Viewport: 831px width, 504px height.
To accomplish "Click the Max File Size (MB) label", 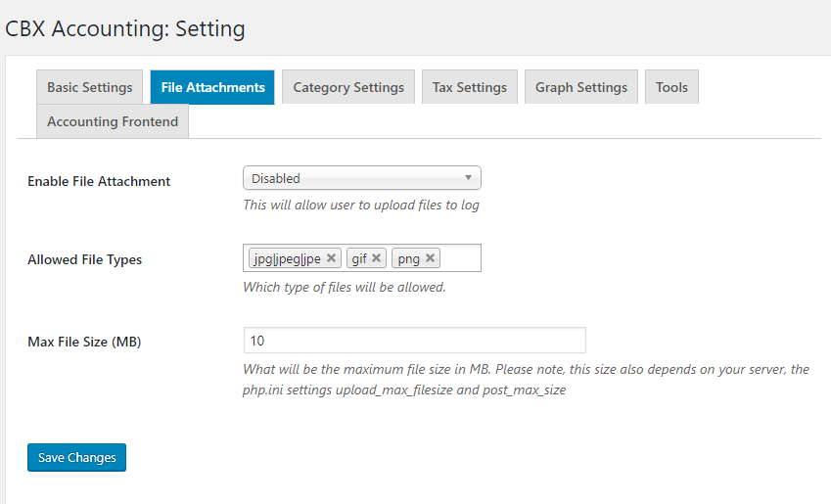I will (x=84, y=342).
